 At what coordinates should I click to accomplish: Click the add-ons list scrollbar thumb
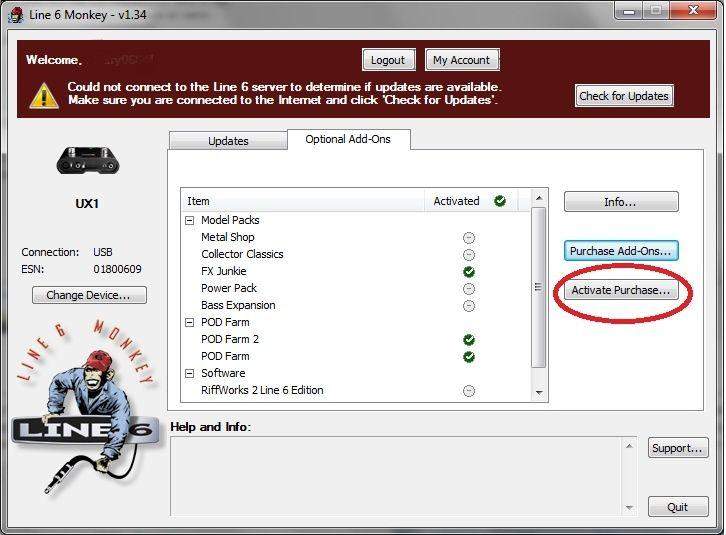pyautogui.click(x=538, y=287)
